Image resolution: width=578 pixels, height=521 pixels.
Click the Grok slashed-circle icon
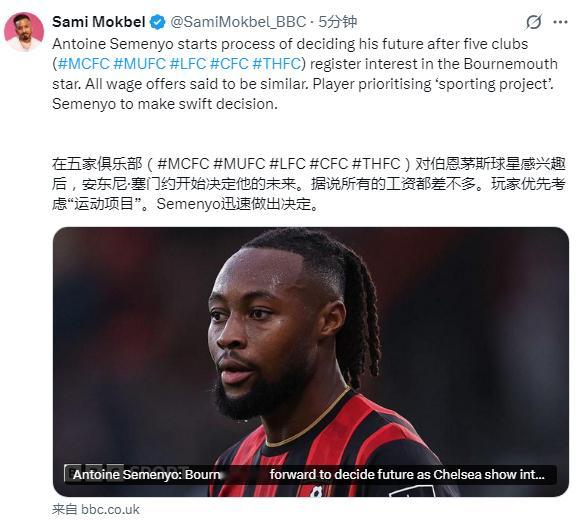[x=533, y=22]
